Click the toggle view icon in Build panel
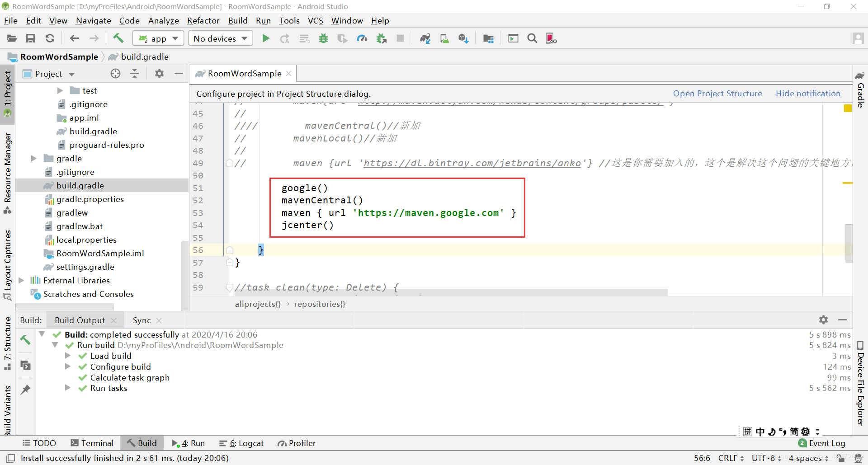 click(x=26, y=365)
